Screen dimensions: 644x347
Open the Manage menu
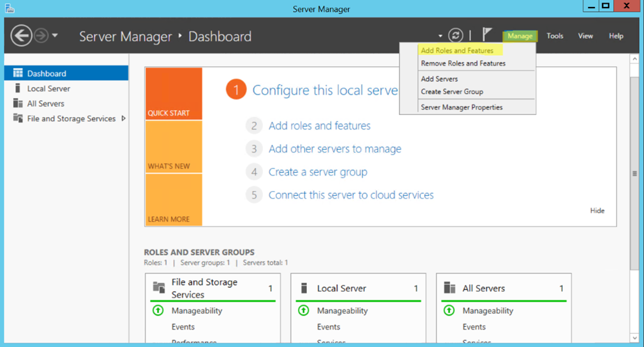coord(520,36)
